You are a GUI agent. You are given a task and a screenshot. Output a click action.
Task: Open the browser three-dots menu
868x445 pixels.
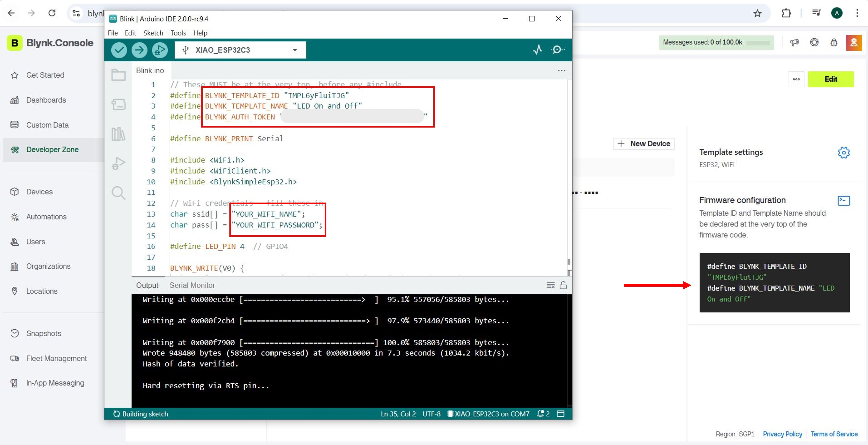(x=857, y=13)
